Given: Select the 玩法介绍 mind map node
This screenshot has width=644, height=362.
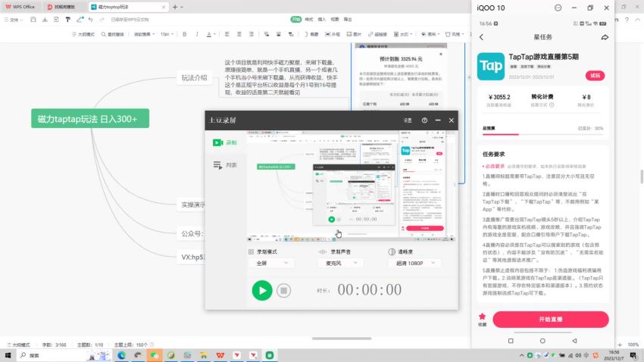Looking at the screenshot, I should point(194,77).
